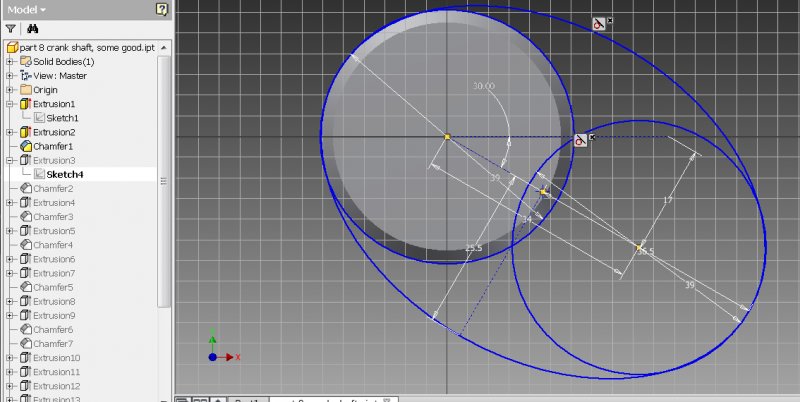Click the Extrusion12 feature icon
The image size is (800, 402).
[x=26, y=386]
